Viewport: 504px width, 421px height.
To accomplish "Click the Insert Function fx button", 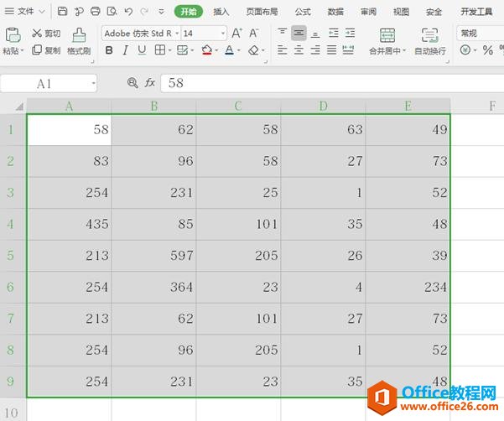I will [x=150, y=83].
